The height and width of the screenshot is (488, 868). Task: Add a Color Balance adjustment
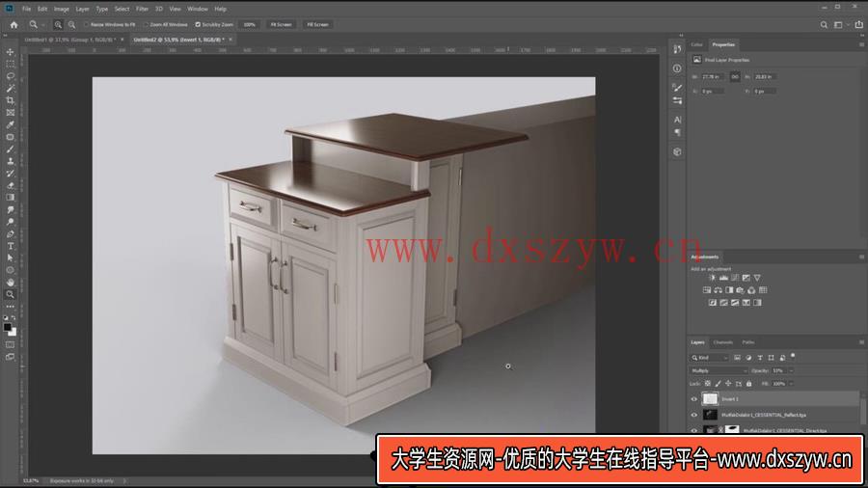718,290
